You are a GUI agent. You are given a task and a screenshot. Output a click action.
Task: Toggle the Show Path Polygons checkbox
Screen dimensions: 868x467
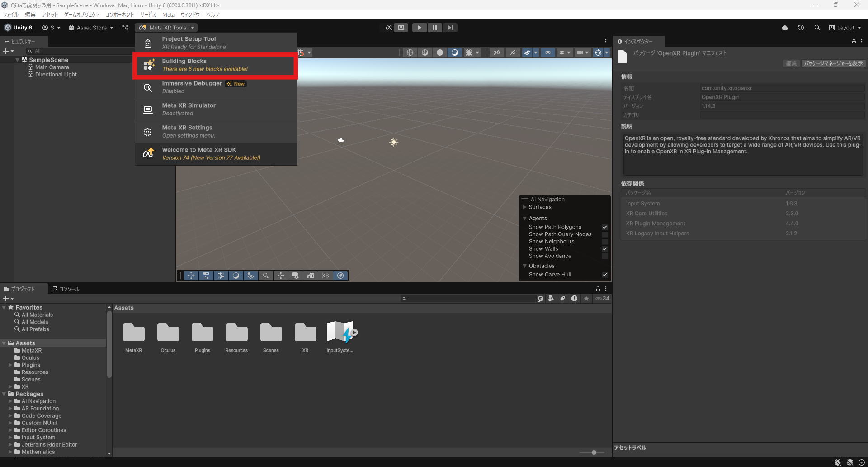pos(604,227)
